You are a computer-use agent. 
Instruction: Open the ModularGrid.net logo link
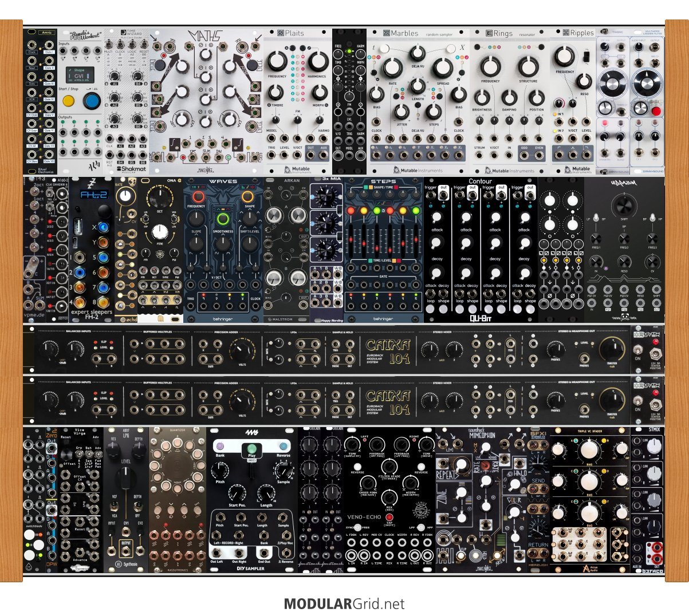coord(344,604)
